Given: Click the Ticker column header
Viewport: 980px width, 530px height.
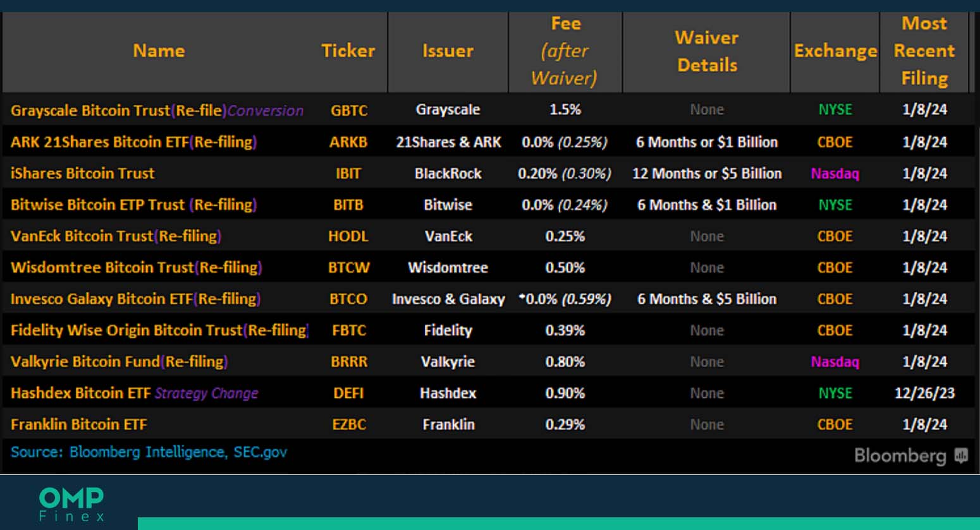Looking at the screenshot, I should click(x=348, y=51).
